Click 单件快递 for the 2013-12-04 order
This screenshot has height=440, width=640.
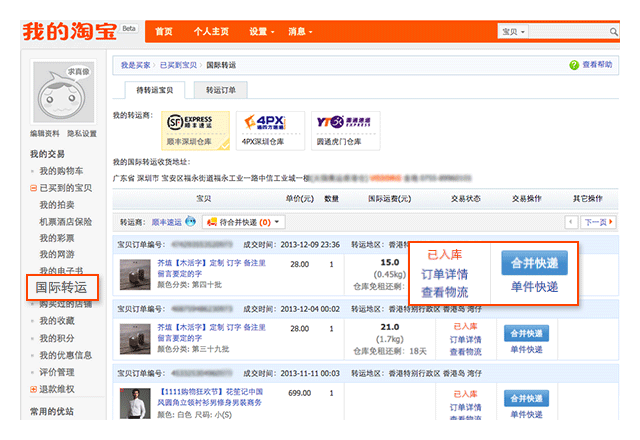[527, 350]
